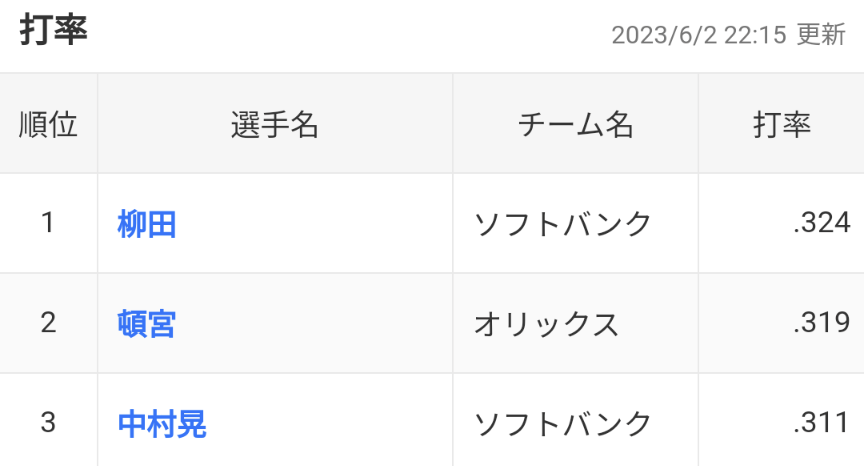Screen dimensions: 864x466
Task: Click the .324 batting average value
Action: [822, 223]
